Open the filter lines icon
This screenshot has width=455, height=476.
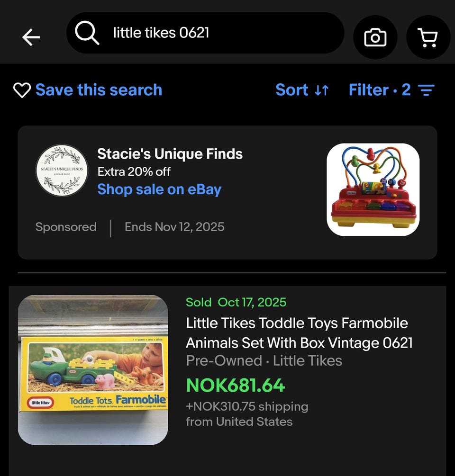pyautogui.click(x=426, y=90)
